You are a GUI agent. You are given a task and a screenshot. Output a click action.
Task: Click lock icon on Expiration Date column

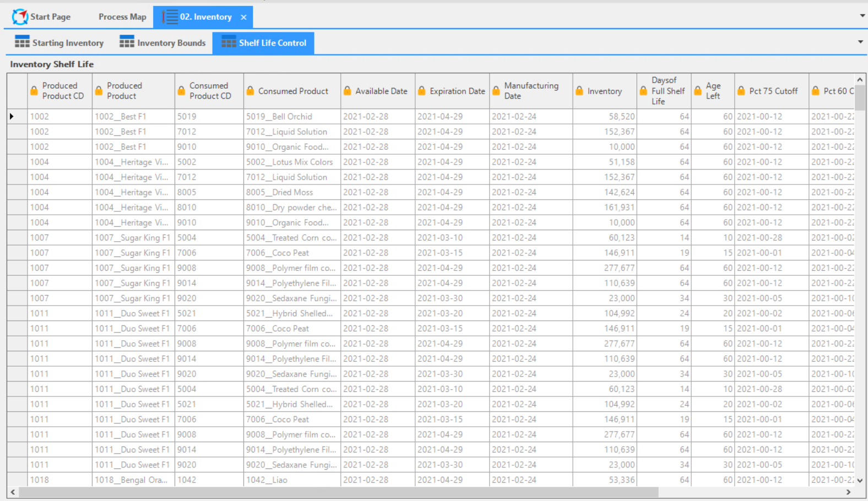click(x=421, y=91)
